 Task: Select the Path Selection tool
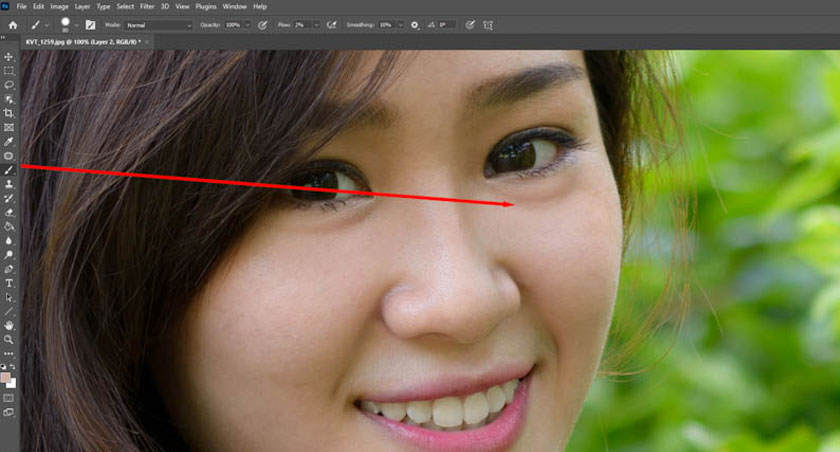[9, 297]
